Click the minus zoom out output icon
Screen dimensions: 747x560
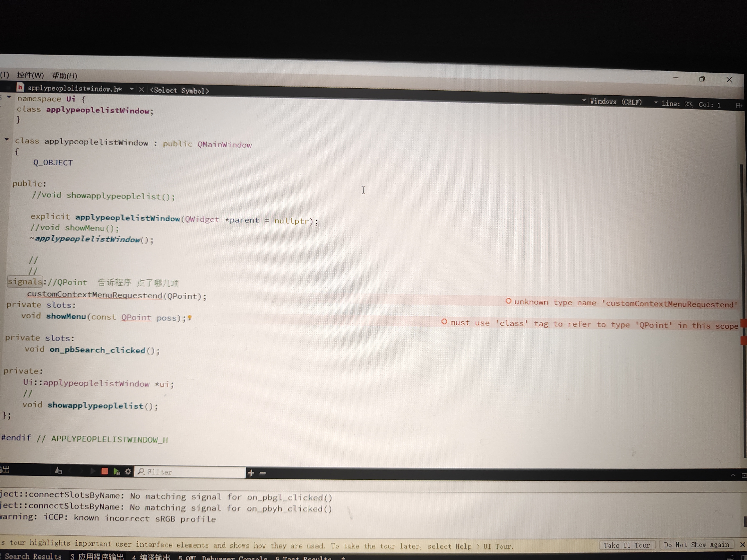263,473
